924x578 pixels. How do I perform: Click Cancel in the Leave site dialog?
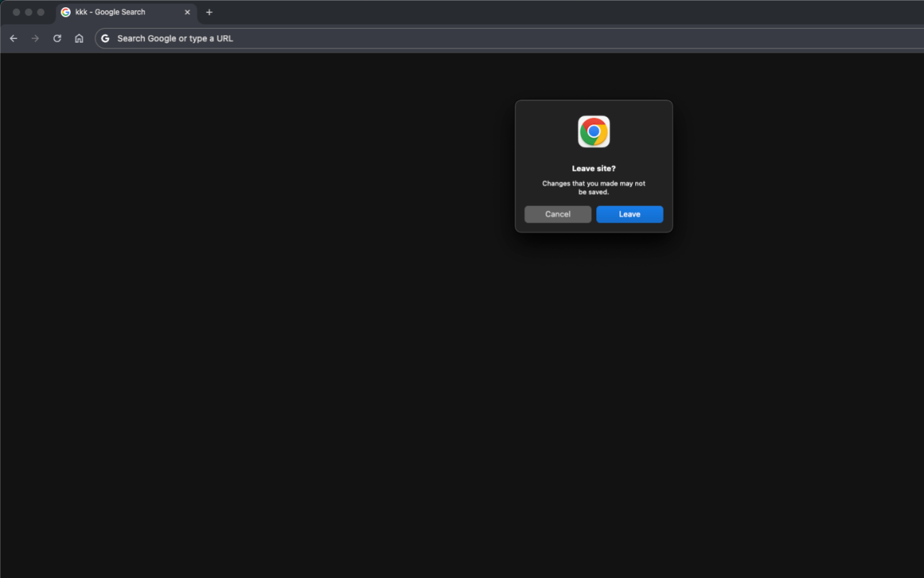557,214
